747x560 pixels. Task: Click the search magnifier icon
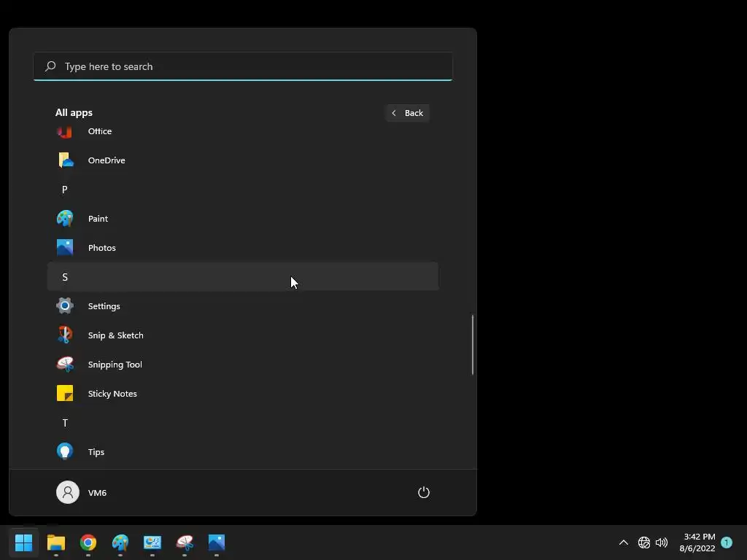tap(50, 66)
